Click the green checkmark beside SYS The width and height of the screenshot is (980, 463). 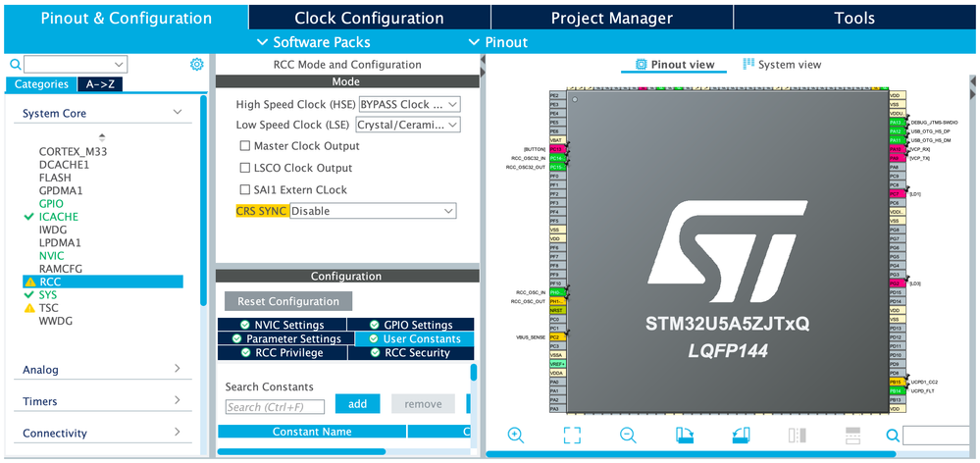pyautogui.click(x=28, y=294)
